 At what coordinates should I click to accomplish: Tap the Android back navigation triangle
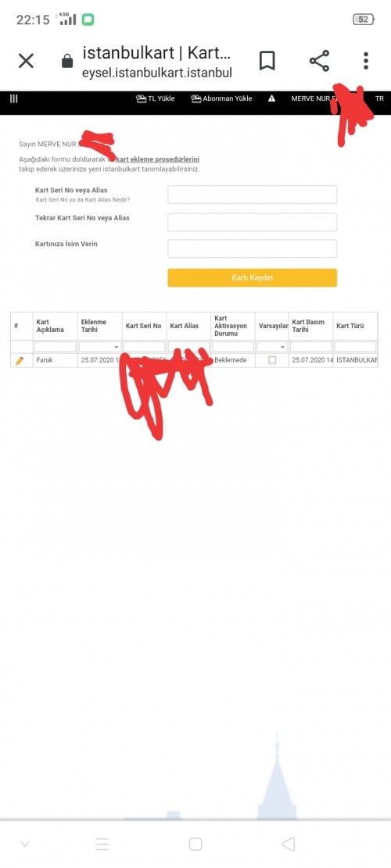point(288,844)
